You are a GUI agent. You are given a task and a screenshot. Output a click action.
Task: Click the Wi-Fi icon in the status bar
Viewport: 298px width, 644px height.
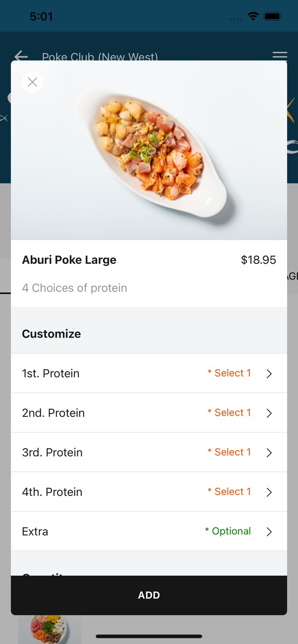[253, 16]
